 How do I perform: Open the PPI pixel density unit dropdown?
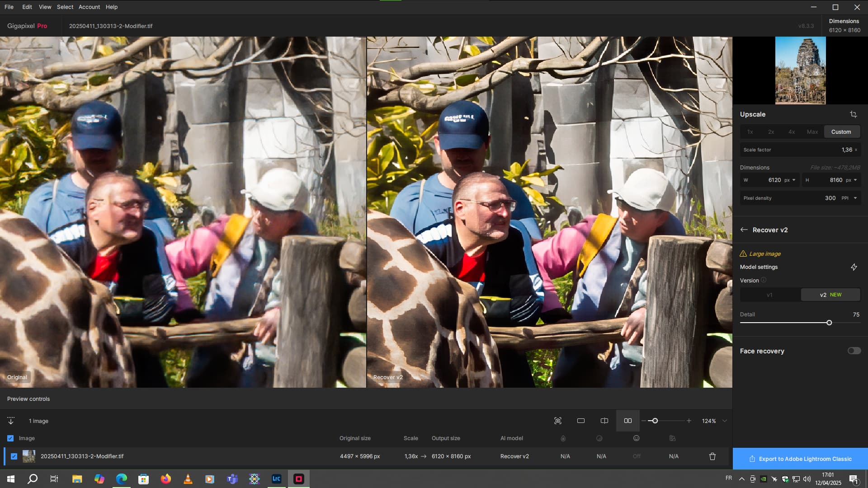[x=855, y=198]
